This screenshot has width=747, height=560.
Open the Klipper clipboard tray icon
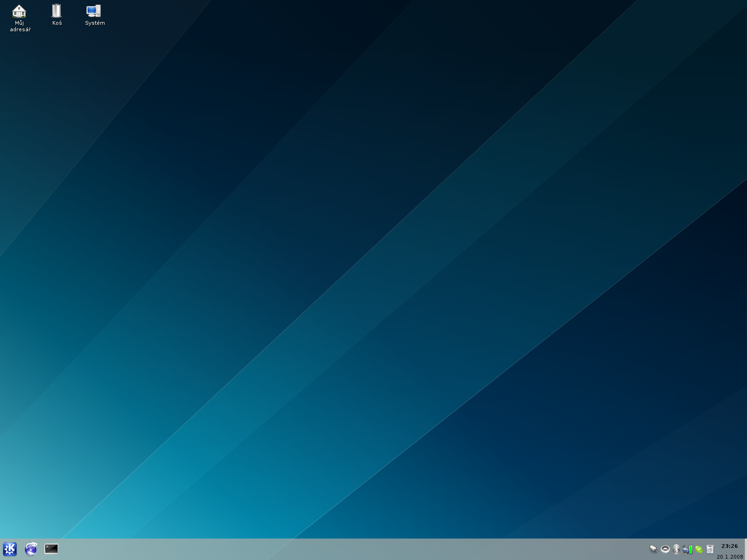(x=710, y=549)
